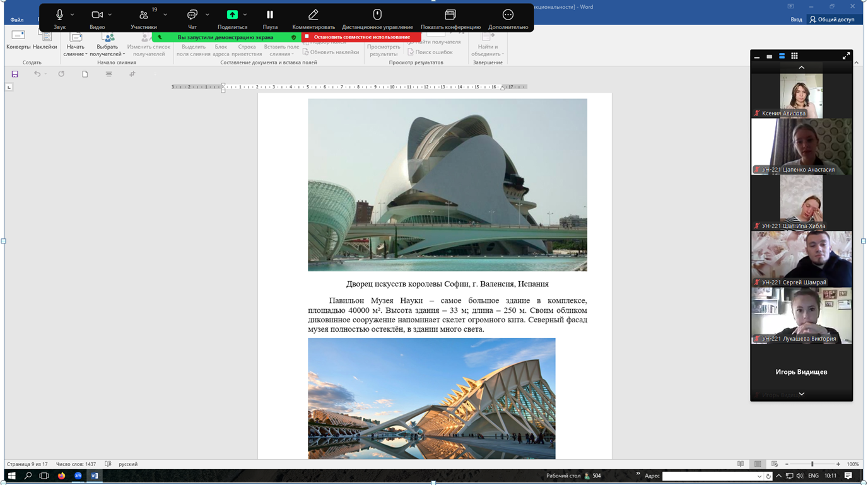Click the proofing check icon in status bar
This screenshot has width=868, height=485.
coord(108,464)
